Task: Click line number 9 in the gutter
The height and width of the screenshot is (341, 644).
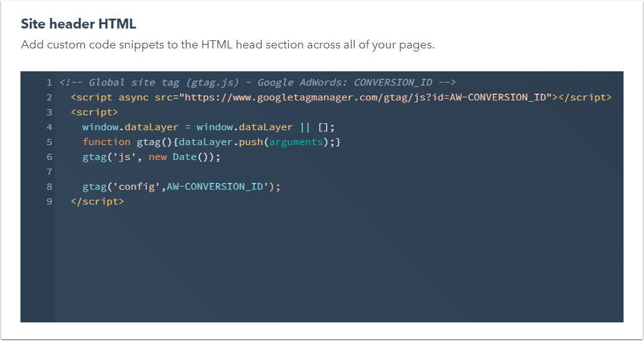Action: 49,201
